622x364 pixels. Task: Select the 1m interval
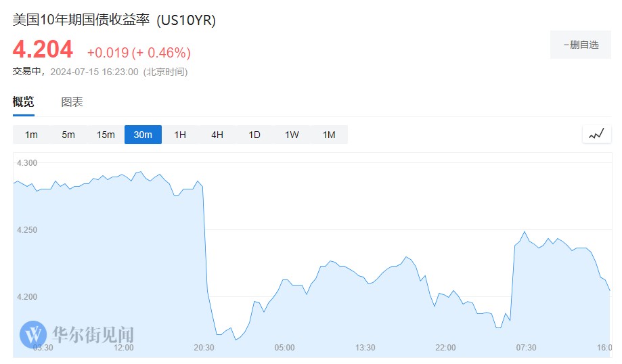coord(31,135)
